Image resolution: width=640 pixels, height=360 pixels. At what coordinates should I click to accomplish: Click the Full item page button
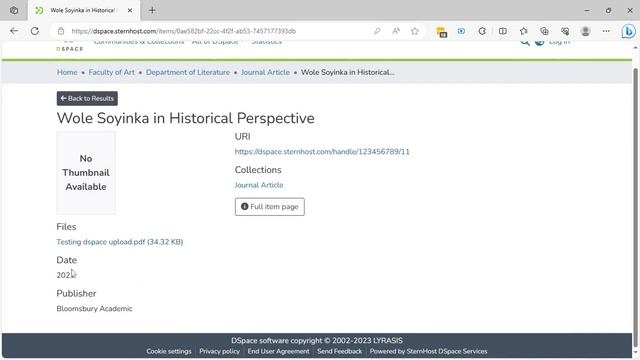coord(270,207)
